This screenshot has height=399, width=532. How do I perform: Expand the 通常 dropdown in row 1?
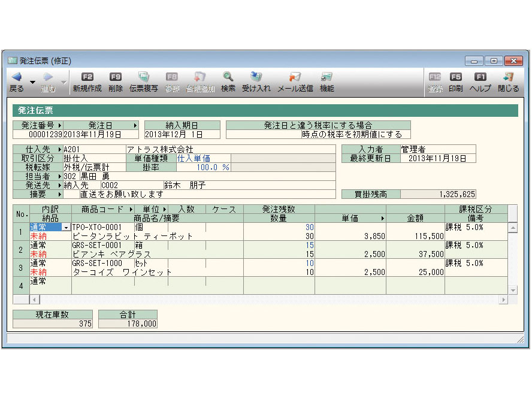(66, 228)
